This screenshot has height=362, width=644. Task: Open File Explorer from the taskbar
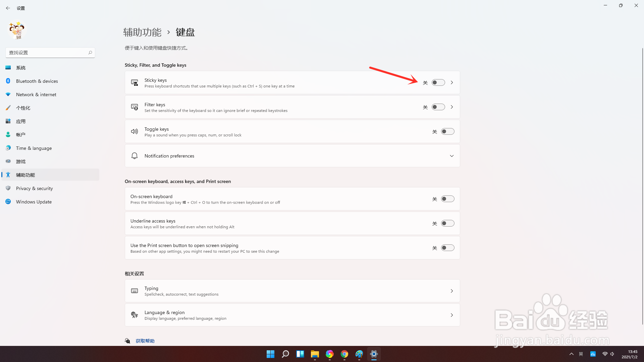(315, 354)
